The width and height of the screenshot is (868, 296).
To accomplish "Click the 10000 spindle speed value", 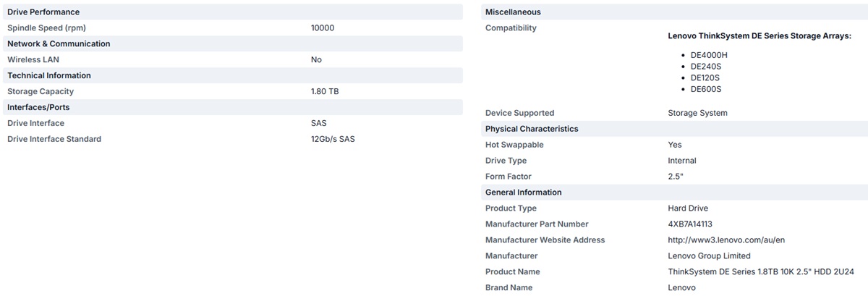I will tap(323, 28).
